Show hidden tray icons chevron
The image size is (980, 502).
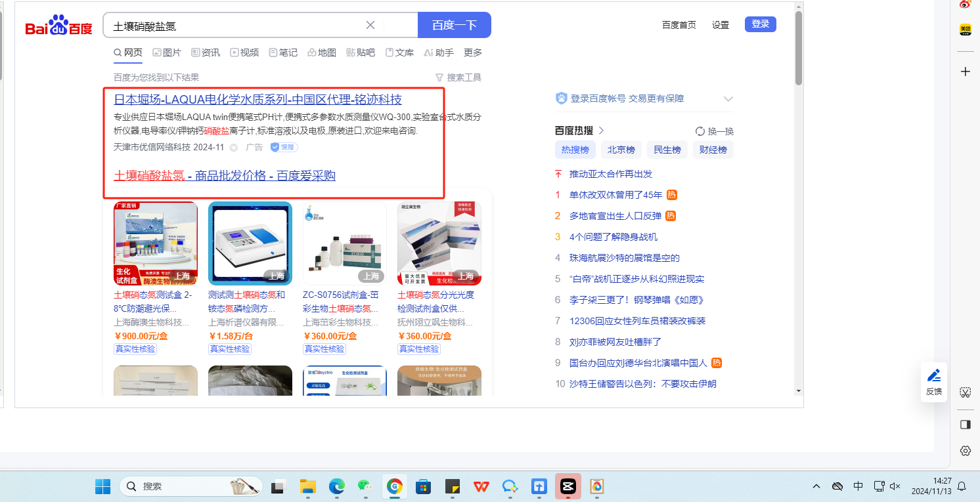pyautogui.click(x=816, y=486)
